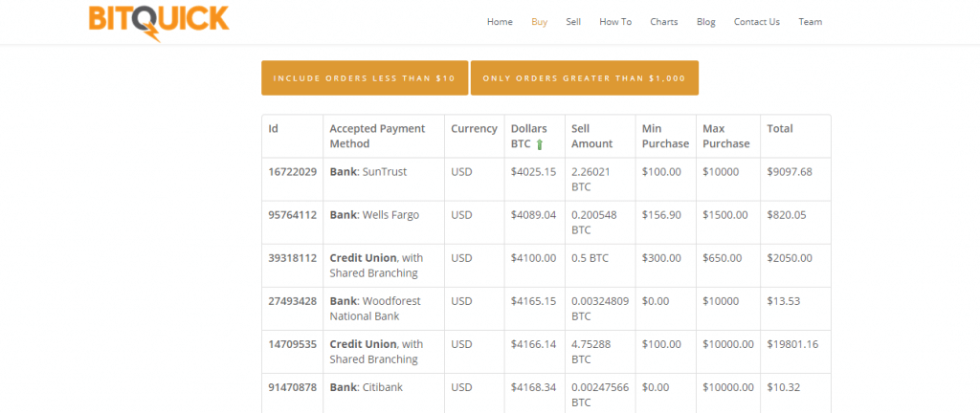Open the Blog link
Viewport: 980px width, 413px height.
click(x=705, y=22)
